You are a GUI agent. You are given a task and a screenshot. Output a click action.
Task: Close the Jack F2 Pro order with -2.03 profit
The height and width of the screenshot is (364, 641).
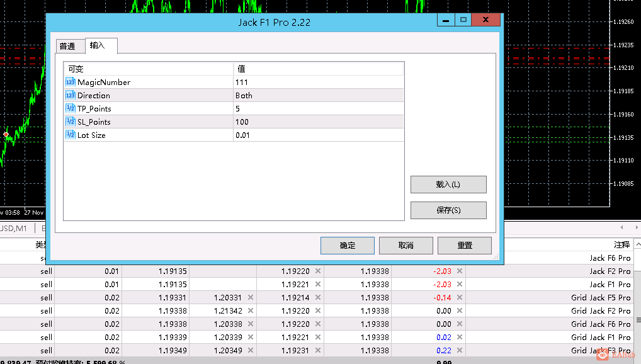pos(460,271)
